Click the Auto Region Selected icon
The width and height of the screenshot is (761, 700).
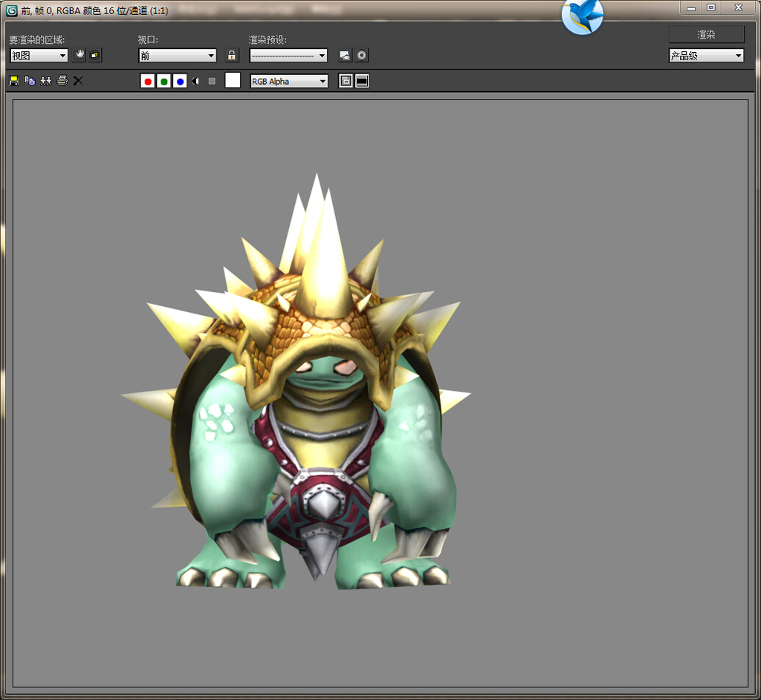(x=95, y=55)
